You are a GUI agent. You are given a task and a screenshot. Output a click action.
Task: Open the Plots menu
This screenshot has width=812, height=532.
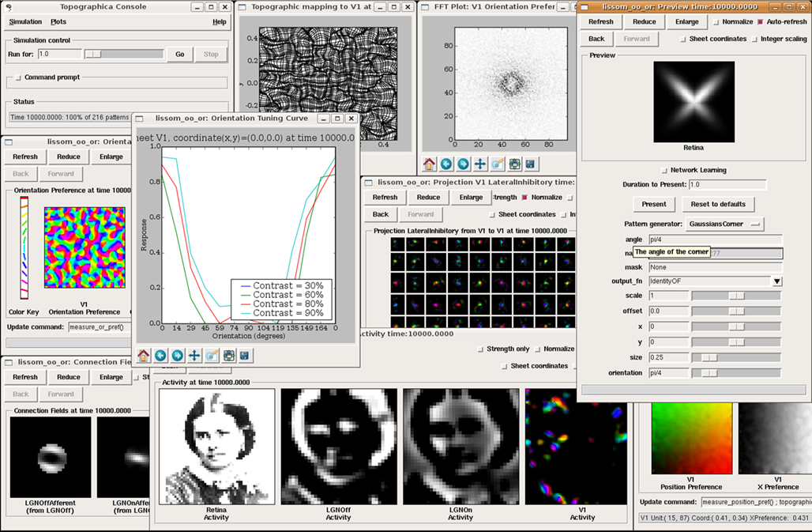(x=58, y=22)
